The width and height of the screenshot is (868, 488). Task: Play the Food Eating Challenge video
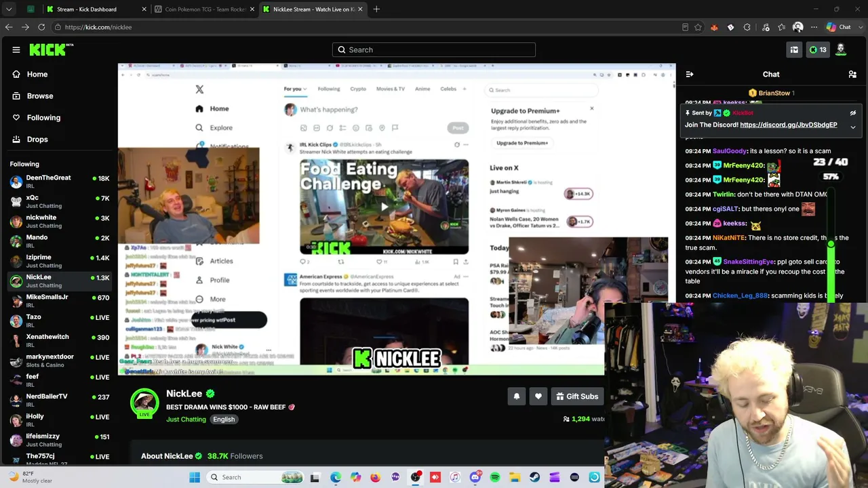(384, 207)
